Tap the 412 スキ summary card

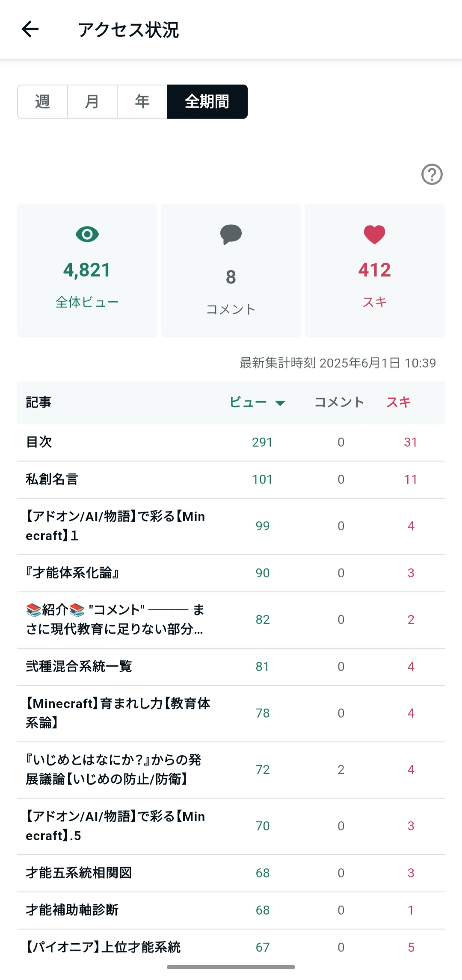(x=375, y=271)
